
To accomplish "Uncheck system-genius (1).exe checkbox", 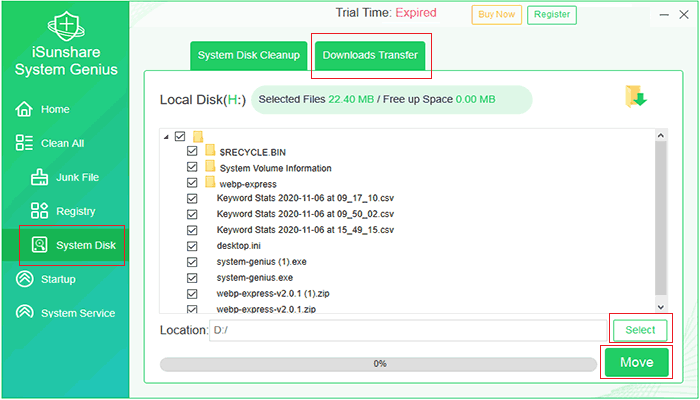I will [x=192, y=262].
